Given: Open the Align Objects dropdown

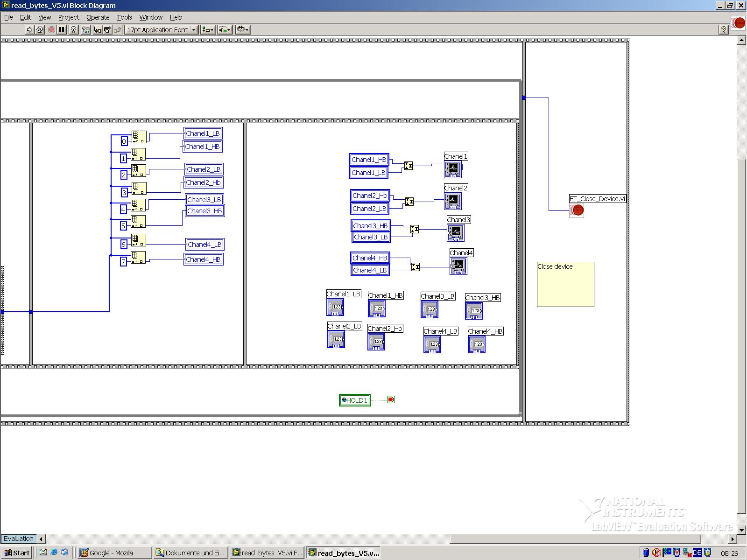Looking at the screenshot, I should click(x=207, y=29).
